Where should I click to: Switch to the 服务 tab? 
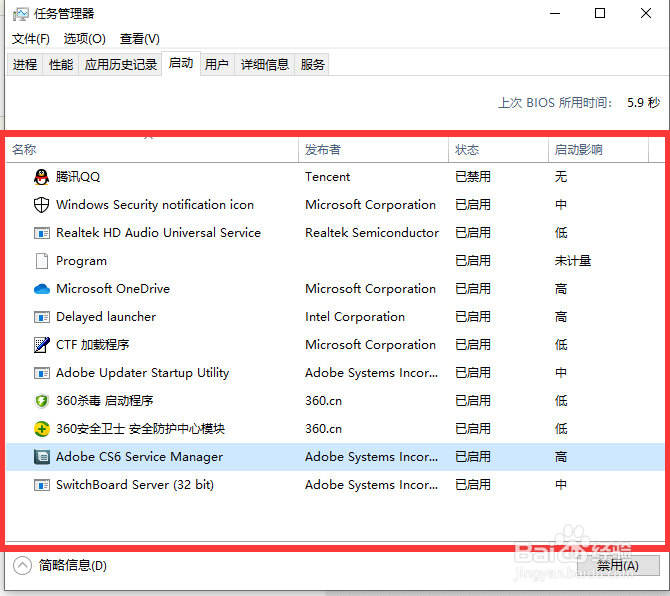[x=313, y=64]
